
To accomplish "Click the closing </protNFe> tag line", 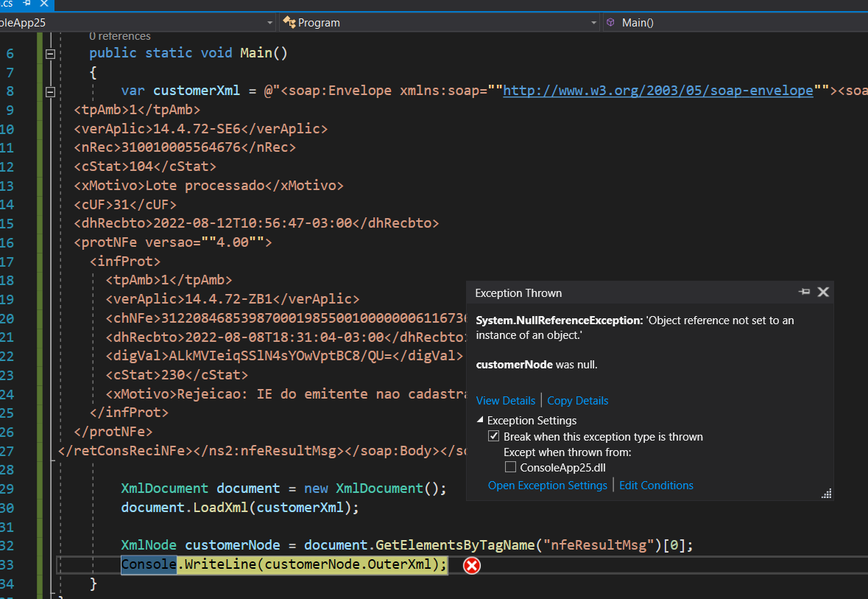I will point(113,432).
